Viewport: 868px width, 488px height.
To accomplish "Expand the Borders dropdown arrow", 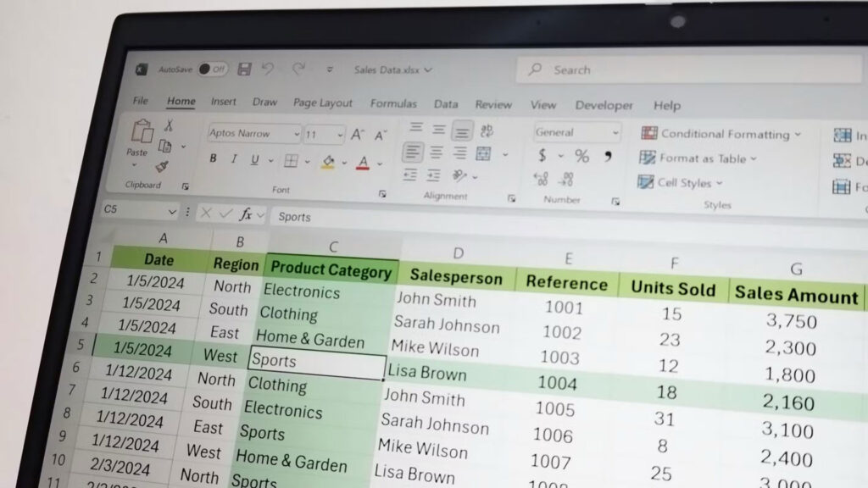I will tap(308, 161).
